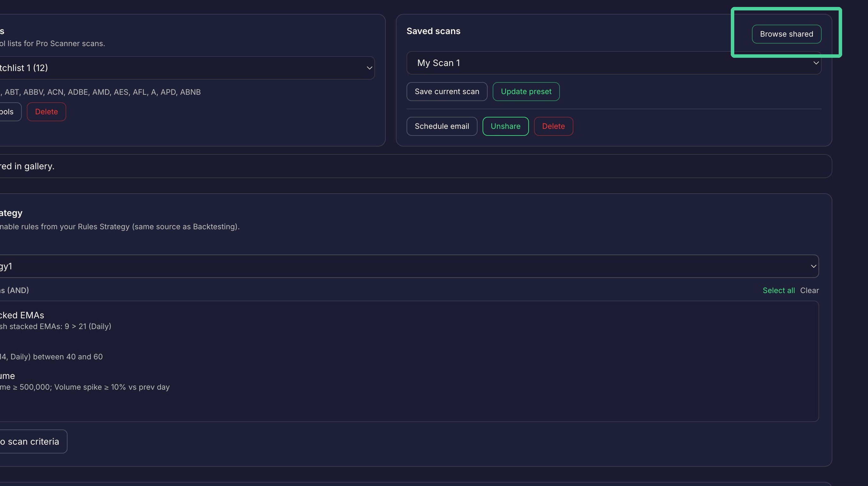The width and height of the screenshot is (868, 486).
Task: Click Save current scan
Action: click(x=447, y=91)
